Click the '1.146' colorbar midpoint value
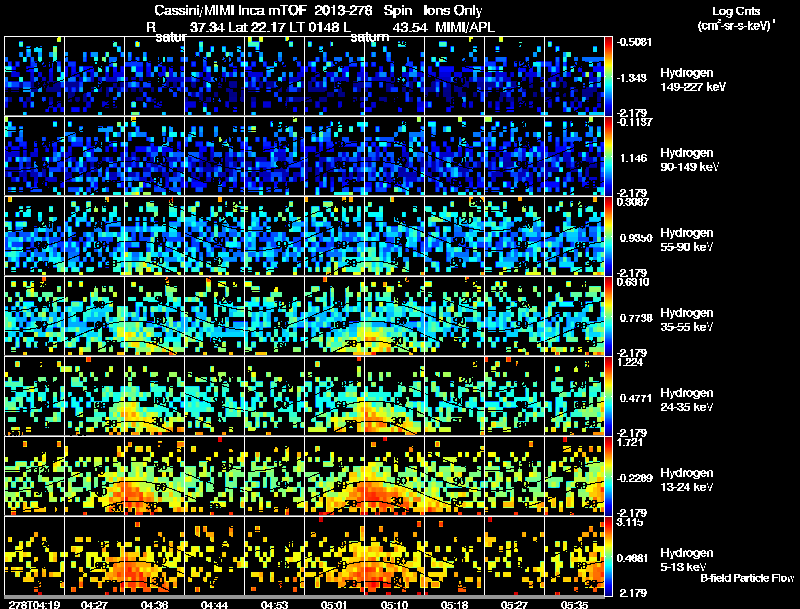800x609 pixels. 633,158
